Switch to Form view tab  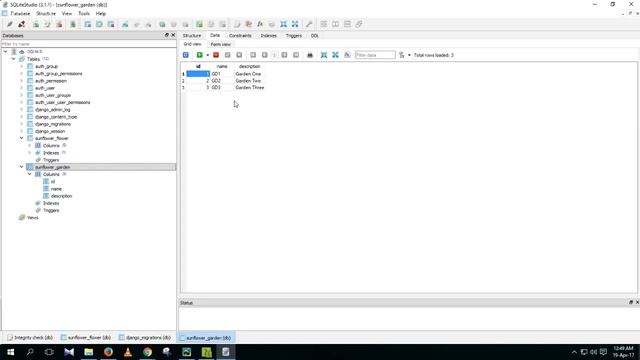tap(220, 44)
